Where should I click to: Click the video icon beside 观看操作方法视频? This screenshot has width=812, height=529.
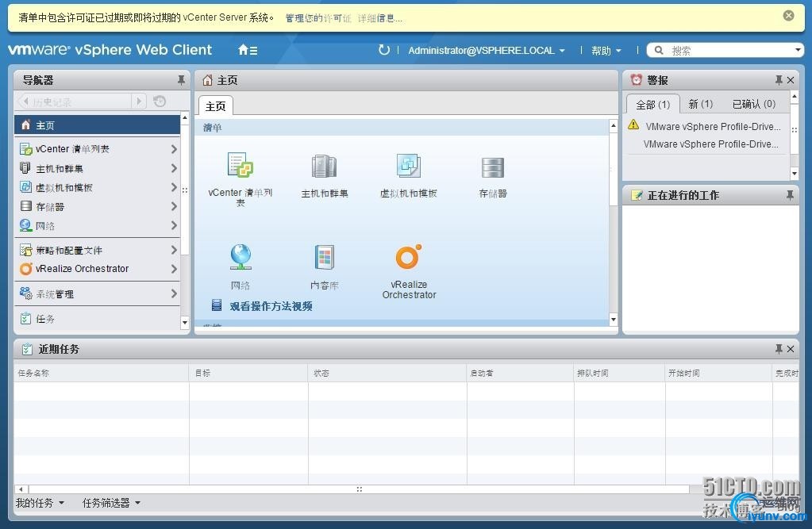pos(217,305)
